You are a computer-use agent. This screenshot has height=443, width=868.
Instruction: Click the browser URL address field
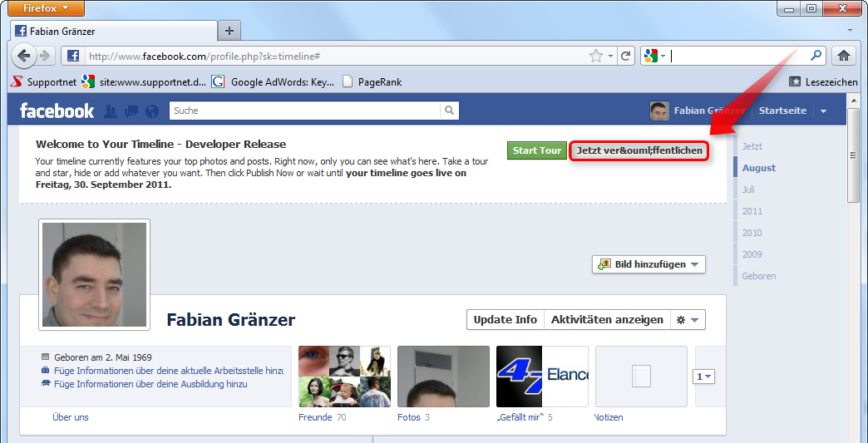[335, 56]
